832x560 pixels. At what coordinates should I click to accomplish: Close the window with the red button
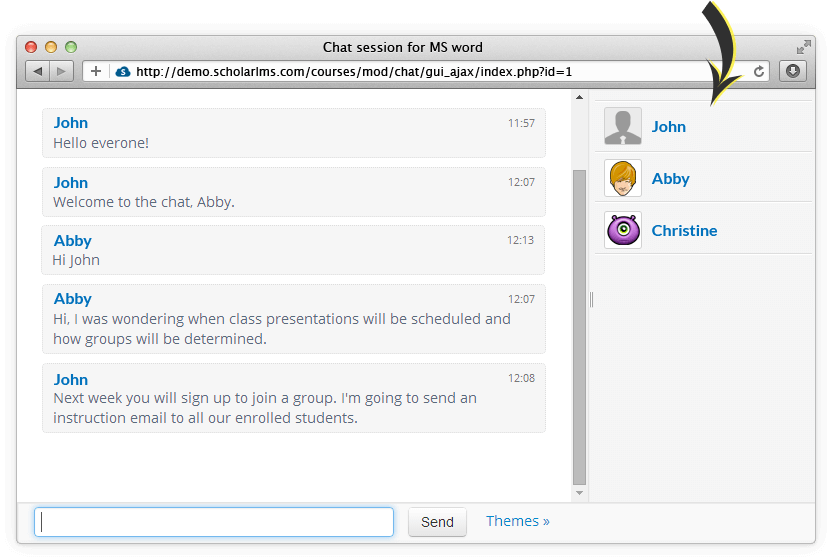pyautogui.click(x=31, y=47)
